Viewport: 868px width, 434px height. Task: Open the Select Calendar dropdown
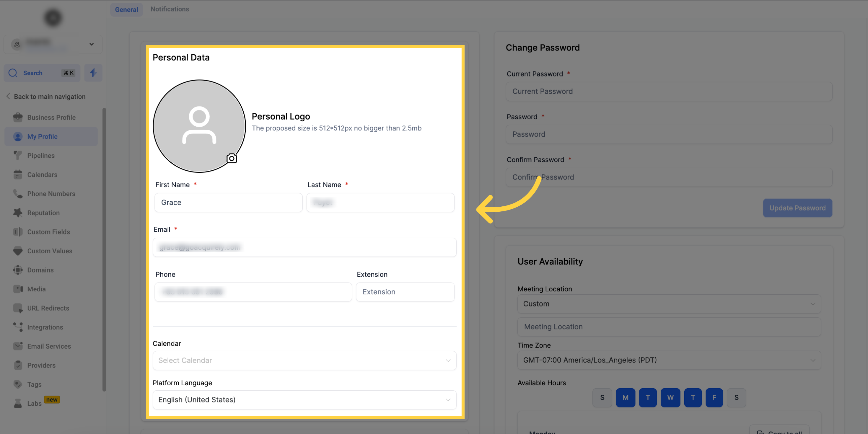pyautogui.click(x=304, y=360)
